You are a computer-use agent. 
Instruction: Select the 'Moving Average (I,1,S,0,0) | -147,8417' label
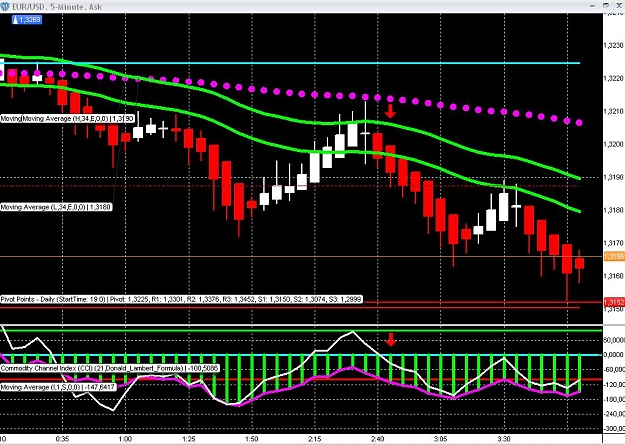(58, 387)
